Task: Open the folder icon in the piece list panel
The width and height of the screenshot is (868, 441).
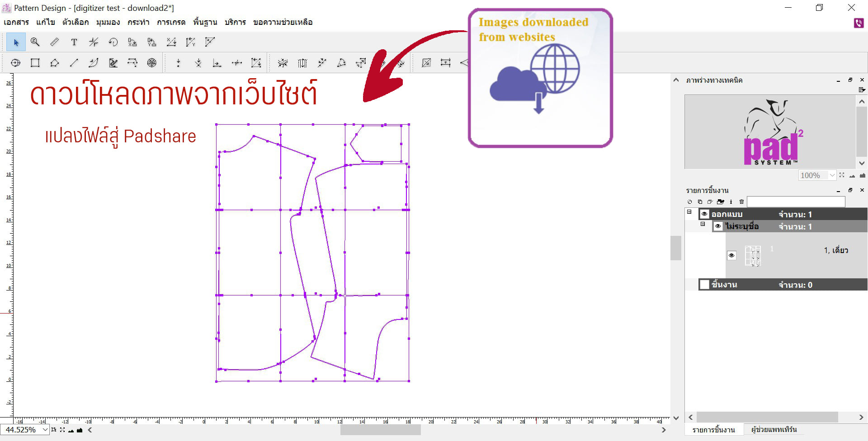Action: (x=721, y=202)
